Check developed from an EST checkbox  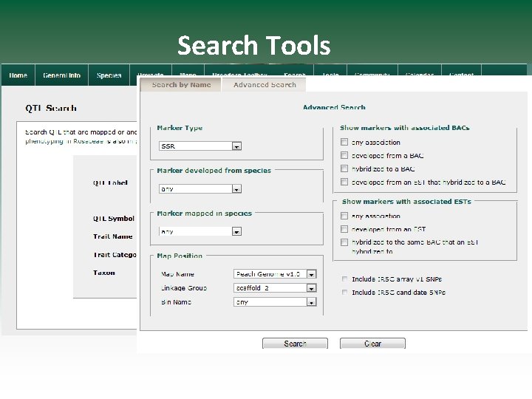(x=344, y=229)
